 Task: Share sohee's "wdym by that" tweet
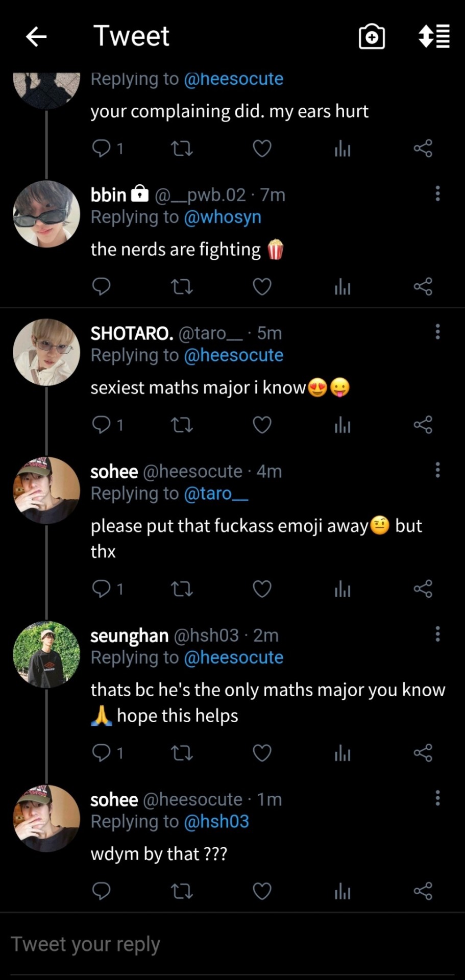click(423, 891)
